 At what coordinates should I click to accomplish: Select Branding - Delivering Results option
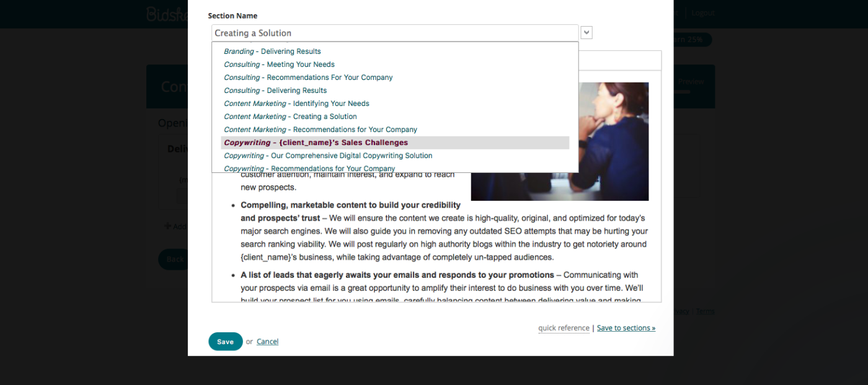pos(272,51)
